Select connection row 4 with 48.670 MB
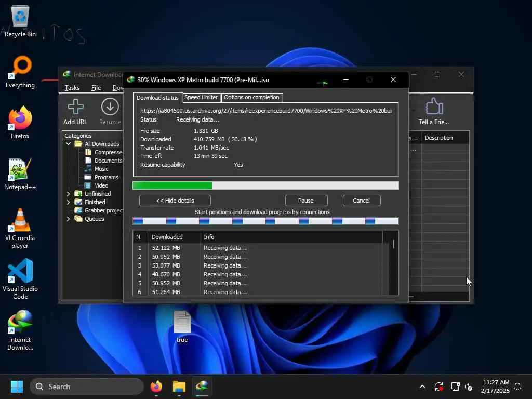The width and height of the screenshot is (532, 399). [x=258, y=274]
